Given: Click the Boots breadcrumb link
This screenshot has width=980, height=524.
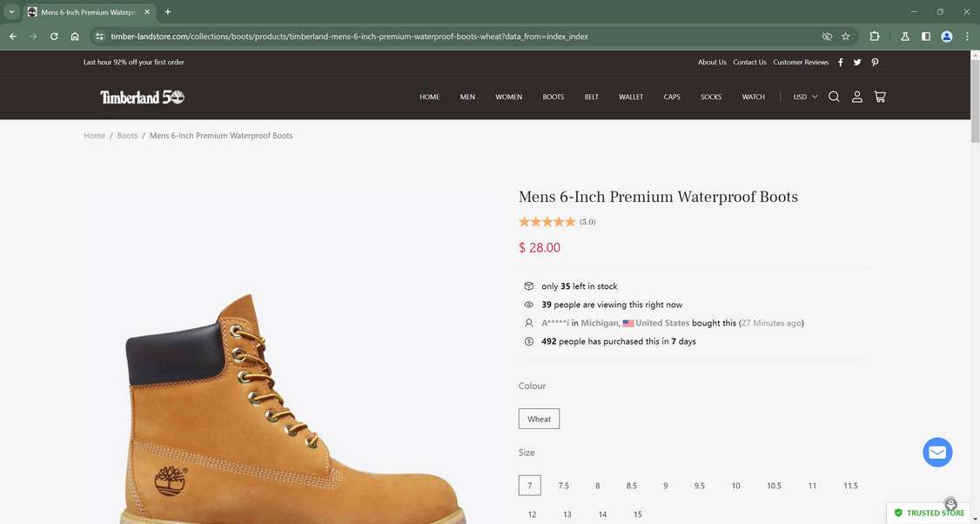Looking at the screenshot, I should click(x=127, y=136).
